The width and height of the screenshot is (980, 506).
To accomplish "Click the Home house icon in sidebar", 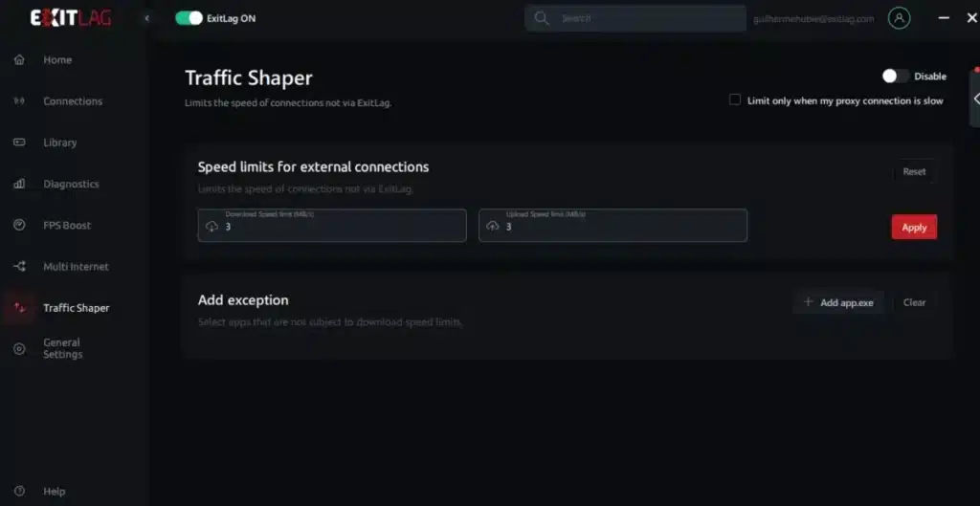I will 19,60.
